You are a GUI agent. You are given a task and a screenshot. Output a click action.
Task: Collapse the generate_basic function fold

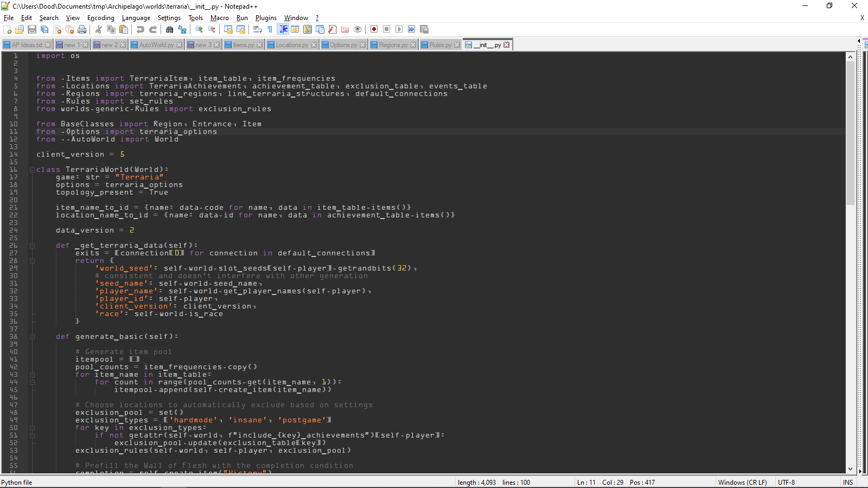pos(31,336)
